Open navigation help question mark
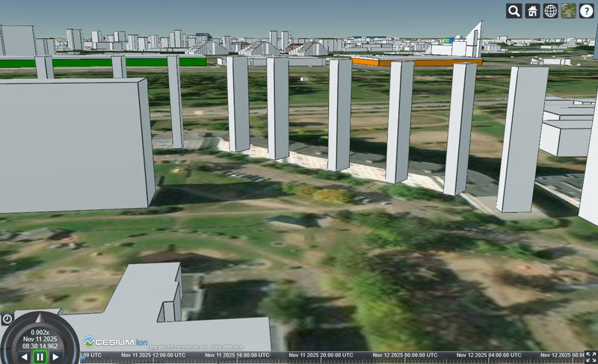598x364 pixels. 587,10
